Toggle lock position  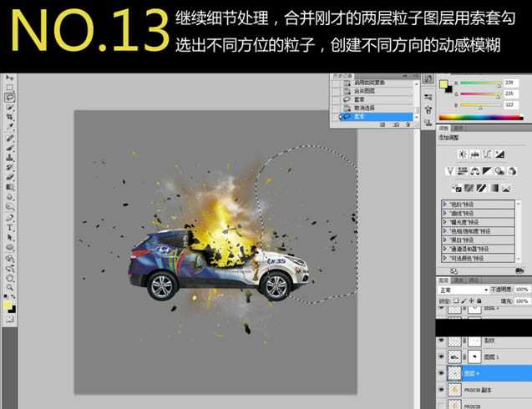472,300
